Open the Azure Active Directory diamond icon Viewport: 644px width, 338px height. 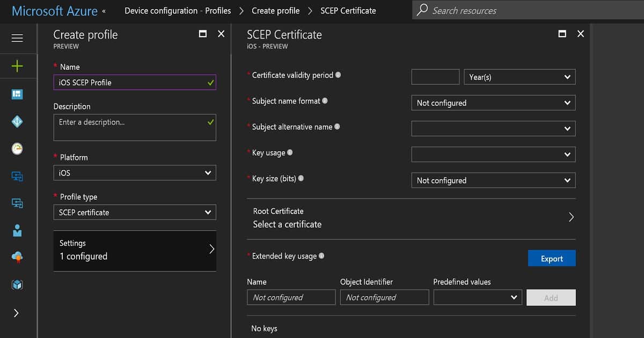click(17, 122)
